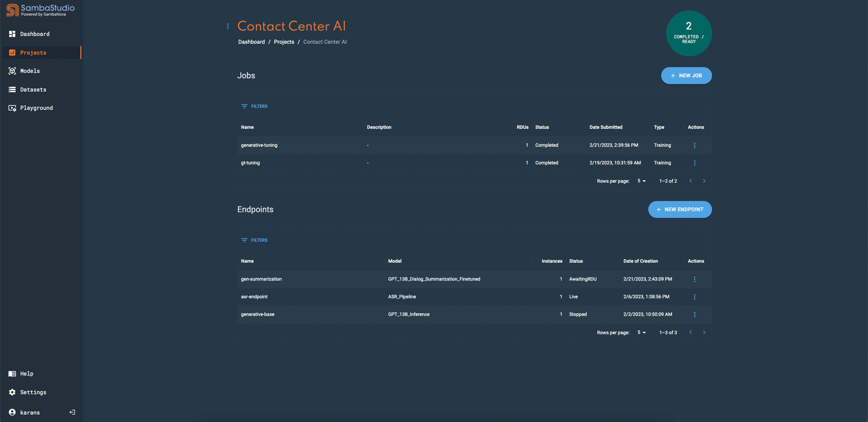Open Settings from the sidebar
Image resolution: width=868 pixels, height=422 pixels.
point(33,392)
